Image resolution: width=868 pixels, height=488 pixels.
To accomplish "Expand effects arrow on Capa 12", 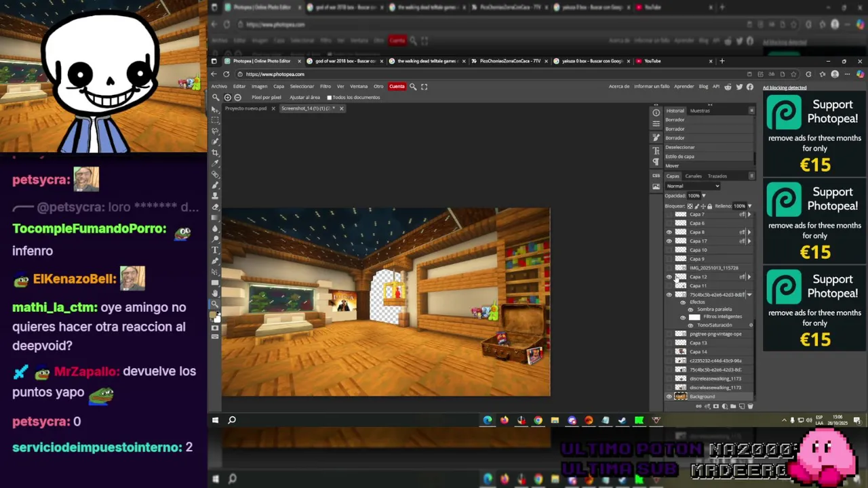I will (x=749, y=277).
